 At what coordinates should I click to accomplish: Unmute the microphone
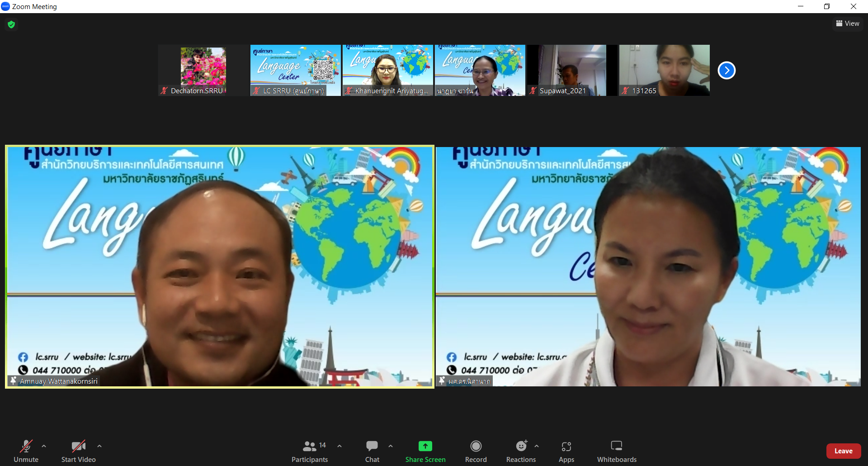pos(26,452)
